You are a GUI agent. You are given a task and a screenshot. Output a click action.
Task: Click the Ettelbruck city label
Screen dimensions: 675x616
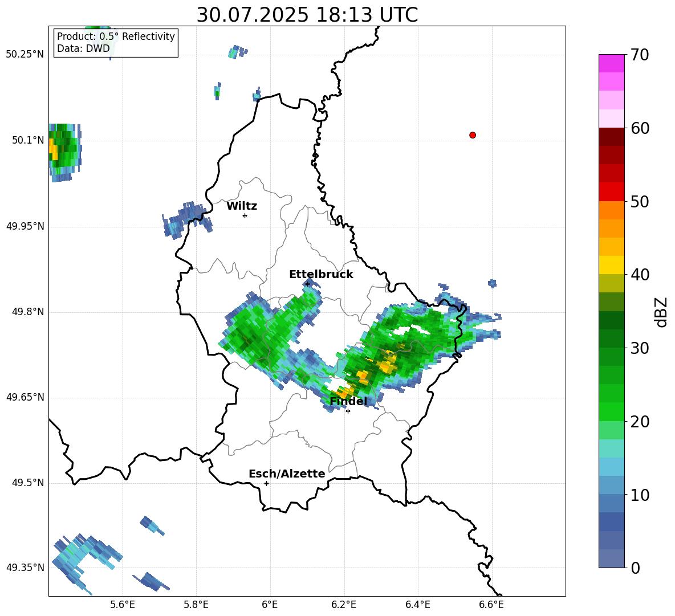[x=321, y=275]
